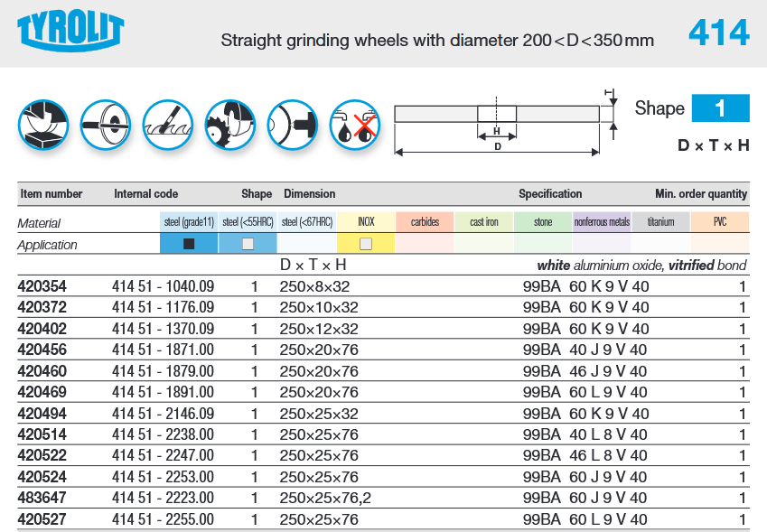Open item number 420354

42,286
